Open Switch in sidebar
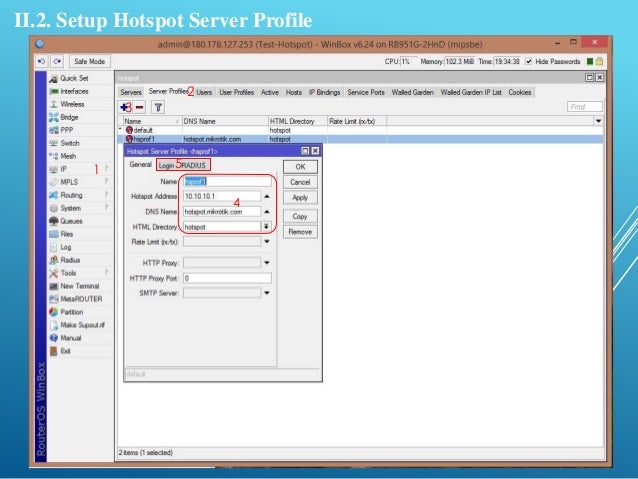Screen dimensions: 638x479 click(70, 143)
